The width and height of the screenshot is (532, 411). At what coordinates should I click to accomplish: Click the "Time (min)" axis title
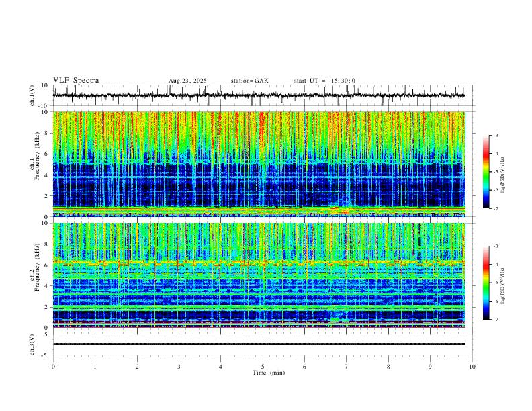(269, 373)
